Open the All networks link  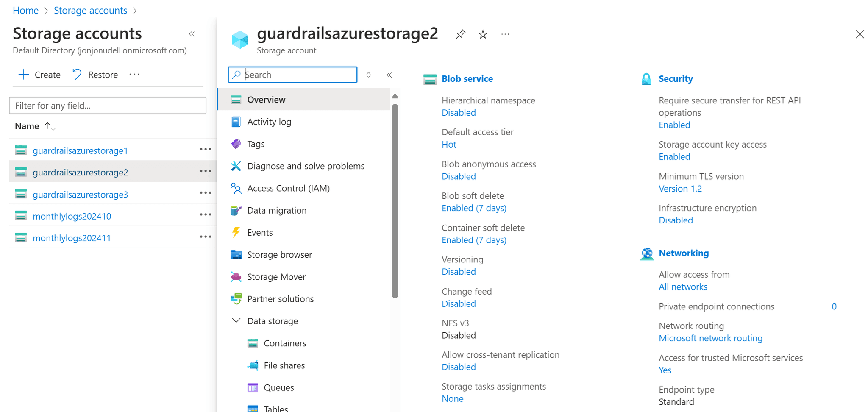(683, 287)
